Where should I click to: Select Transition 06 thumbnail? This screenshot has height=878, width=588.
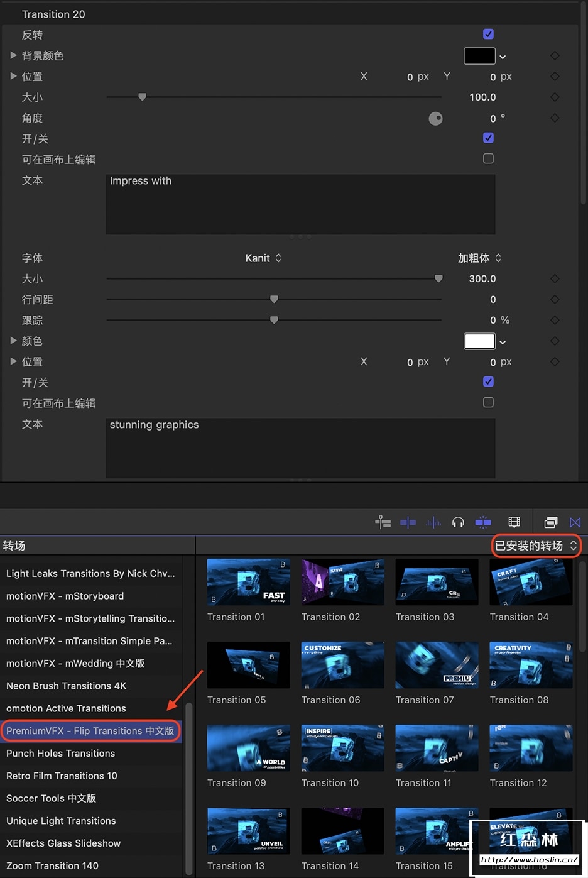pyautogui.click(x=343, y=665)
